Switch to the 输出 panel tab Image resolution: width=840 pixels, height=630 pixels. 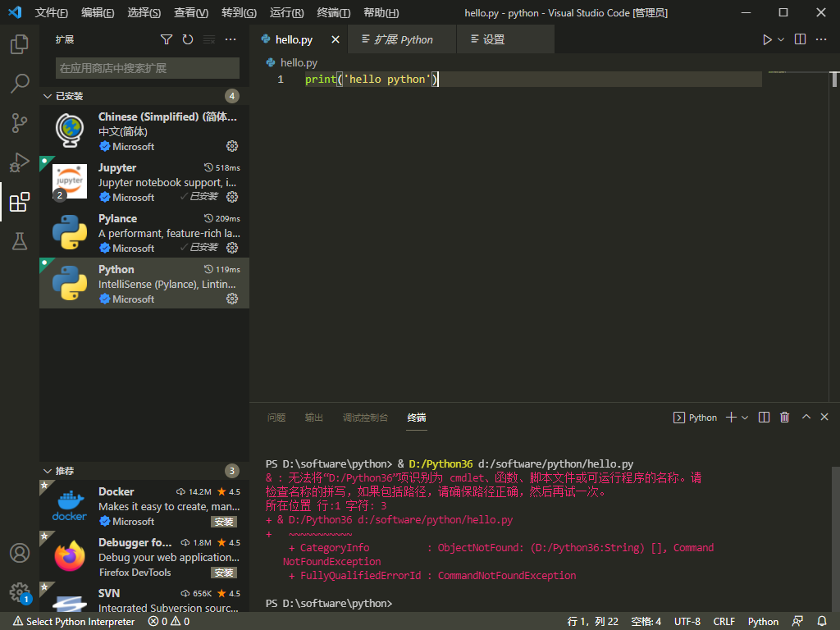tap(314, 418)
